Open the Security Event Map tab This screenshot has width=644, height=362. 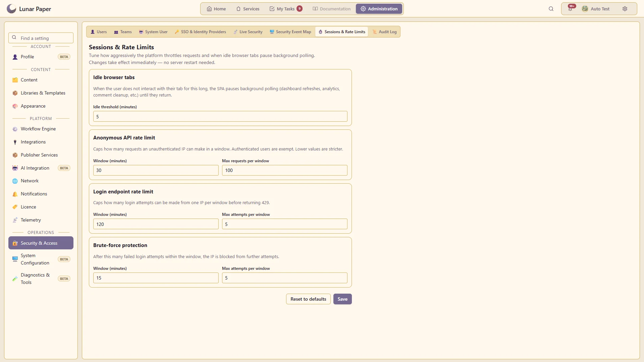pos(290,32)
